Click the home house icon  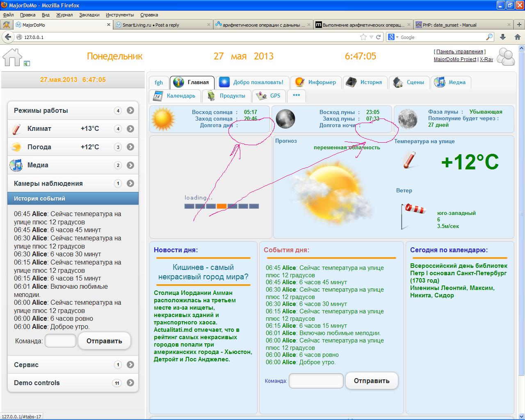coord(12,57)
